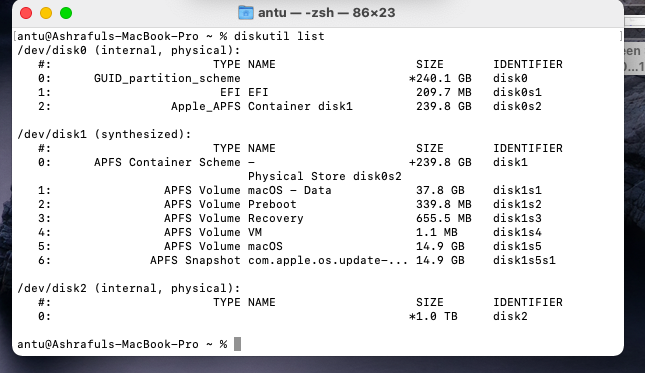645x373 pixels.
Task: Click the APFS Snapshot com.apple.os.update entry
Action: tap(279, 260)
